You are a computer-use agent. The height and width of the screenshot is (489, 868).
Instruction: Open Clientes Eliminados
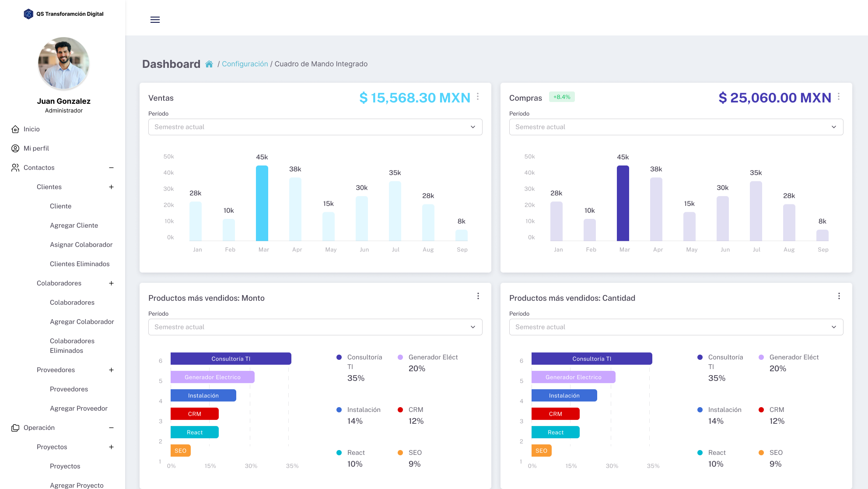[x=80, y=264]
